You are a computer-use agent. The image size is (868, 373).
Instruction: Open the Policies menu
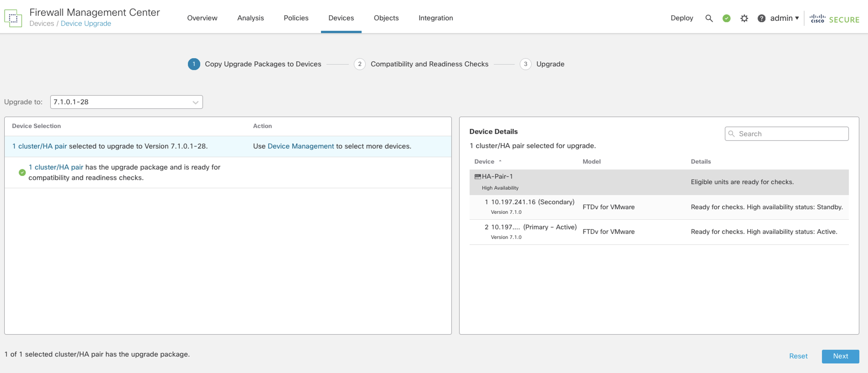296,18
